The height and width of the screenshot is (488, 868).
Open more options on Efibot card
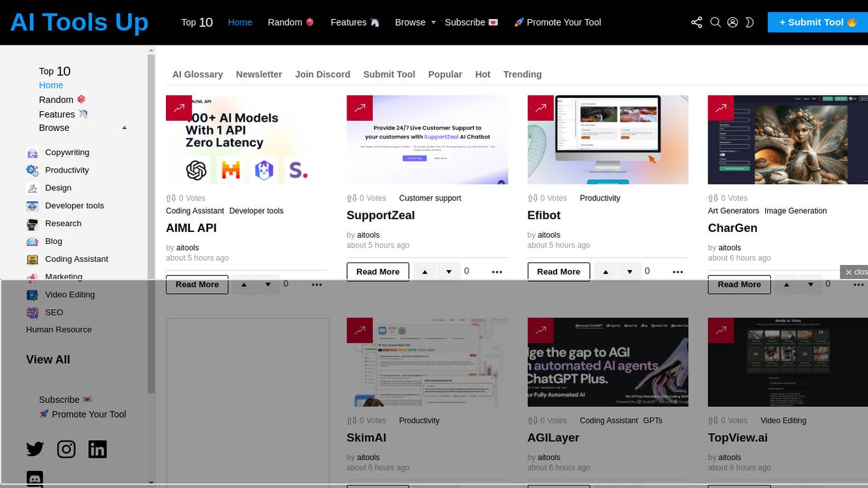point(678,272)
